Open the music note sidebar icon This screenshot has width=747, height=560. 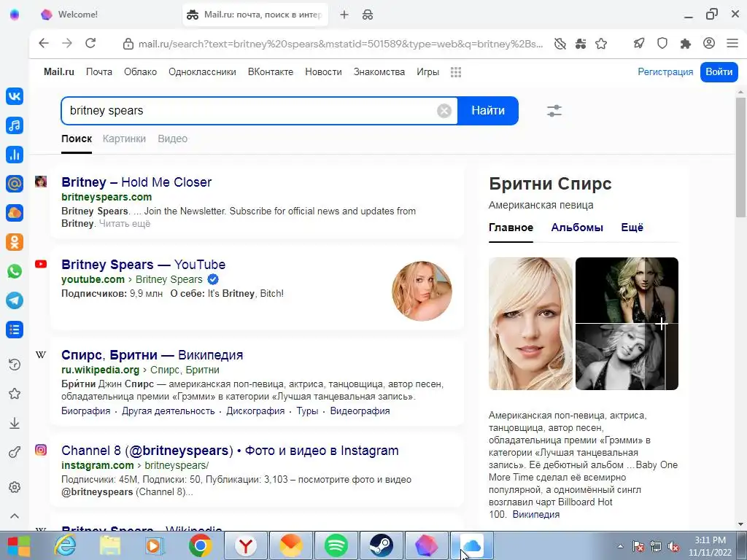15,125
